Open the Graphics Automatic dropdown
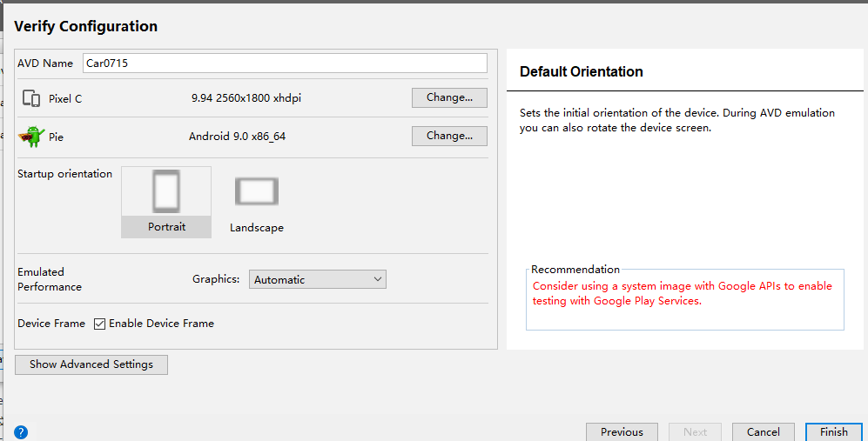 [318, 279]
